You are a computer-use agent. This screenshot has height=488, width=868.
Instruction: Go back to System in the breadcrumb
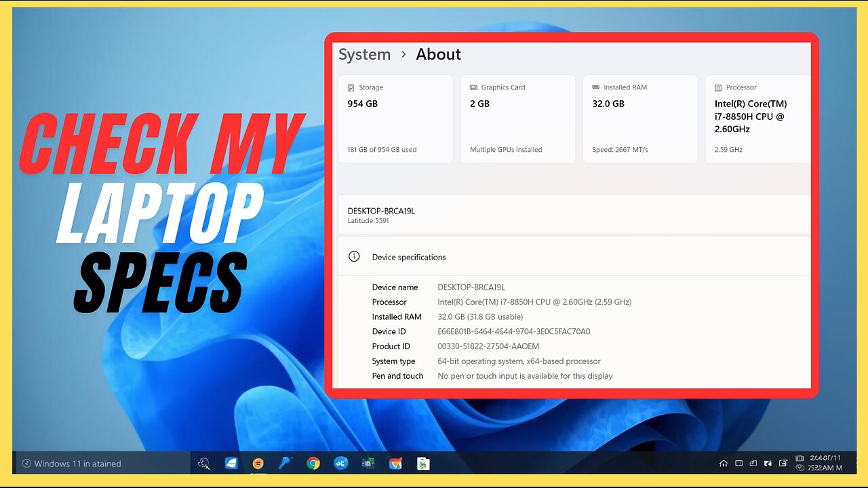pos(364,55)
